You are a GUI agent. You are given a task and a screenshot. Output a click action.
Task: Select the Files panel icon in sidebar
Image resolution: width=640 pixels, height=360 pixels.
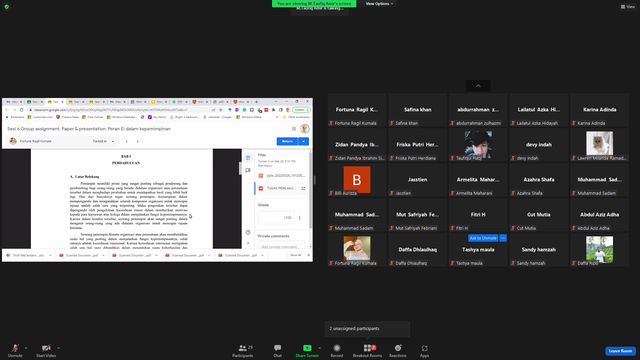(248, 158)
